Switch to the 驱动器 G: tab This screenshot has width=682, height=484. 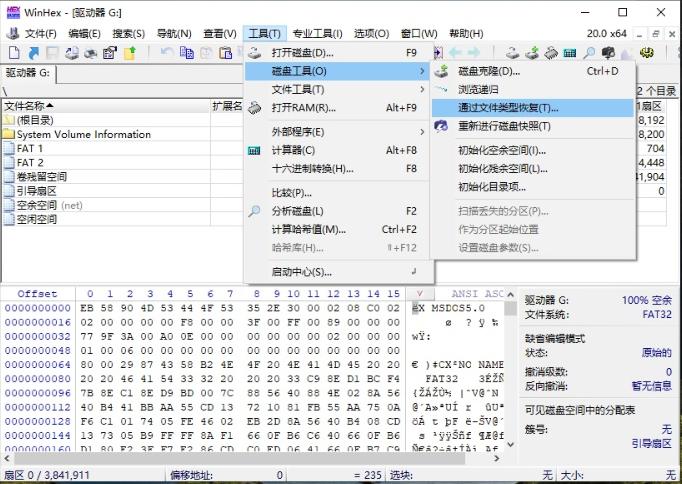(x=28, y=73)
